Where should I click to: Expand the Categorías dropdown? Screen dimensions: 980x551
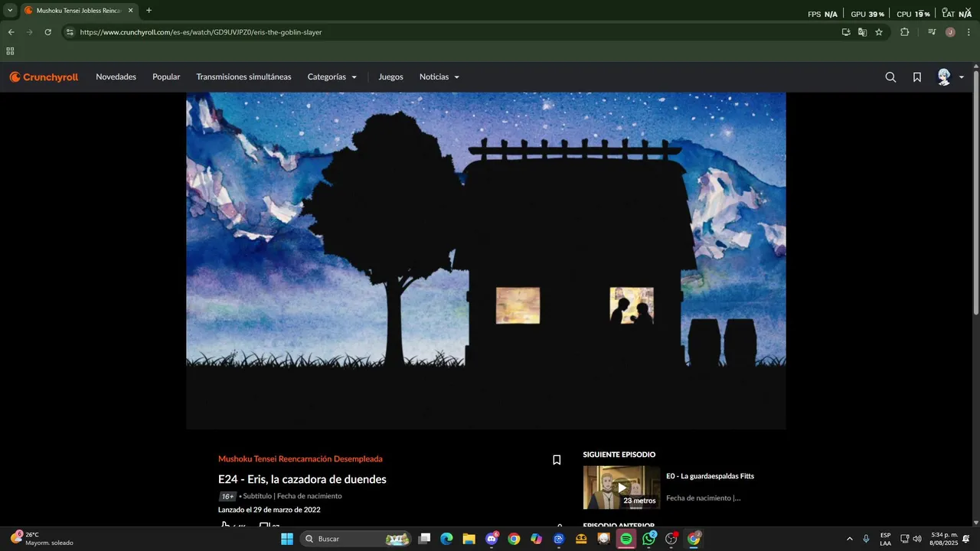[332, 77]
